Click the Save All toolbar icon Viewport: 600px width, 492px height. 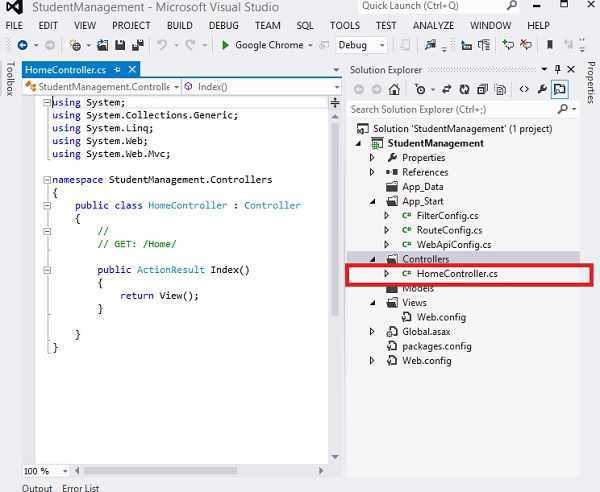(138, 45)
